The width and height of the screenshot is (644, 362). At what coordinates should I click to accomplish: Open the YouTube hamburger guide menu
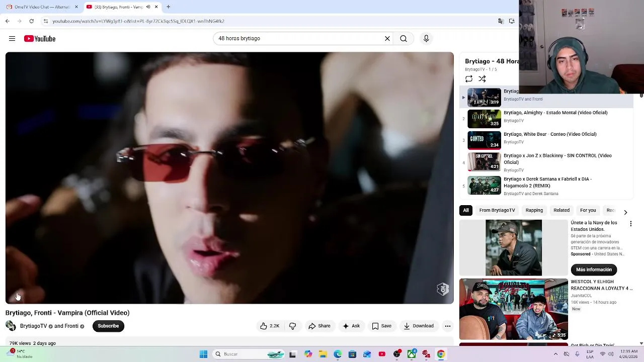[12, 39]
